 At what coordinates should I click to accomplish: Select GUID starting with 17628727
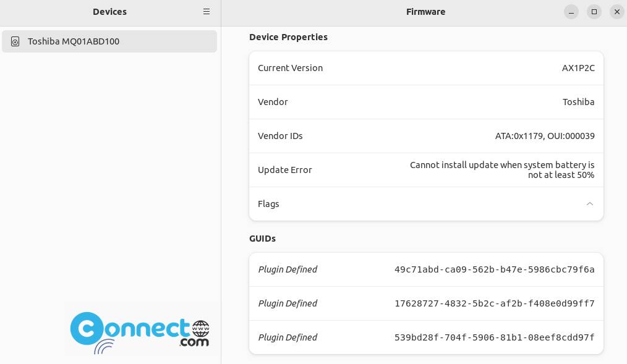494,303
